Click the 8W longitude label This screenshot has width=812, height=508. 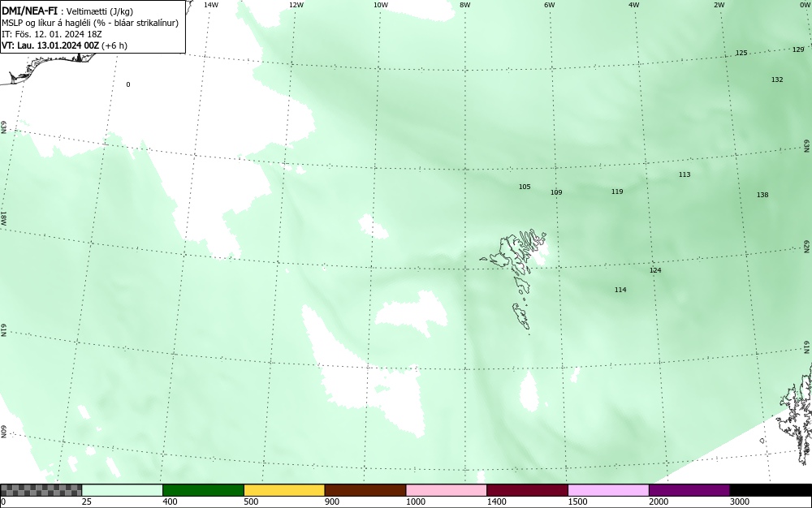[465, 5]
